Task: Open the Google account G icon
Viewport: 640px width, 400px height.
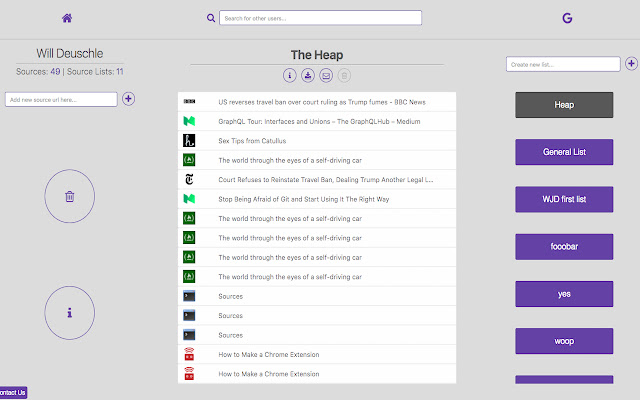Action: tap(567, 18)
